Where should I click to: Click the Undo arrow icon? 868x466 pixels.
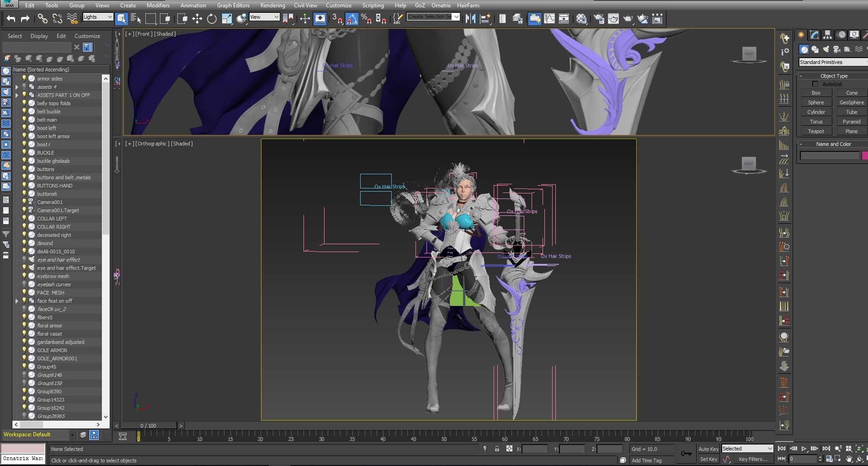click(x=11, y=19)
